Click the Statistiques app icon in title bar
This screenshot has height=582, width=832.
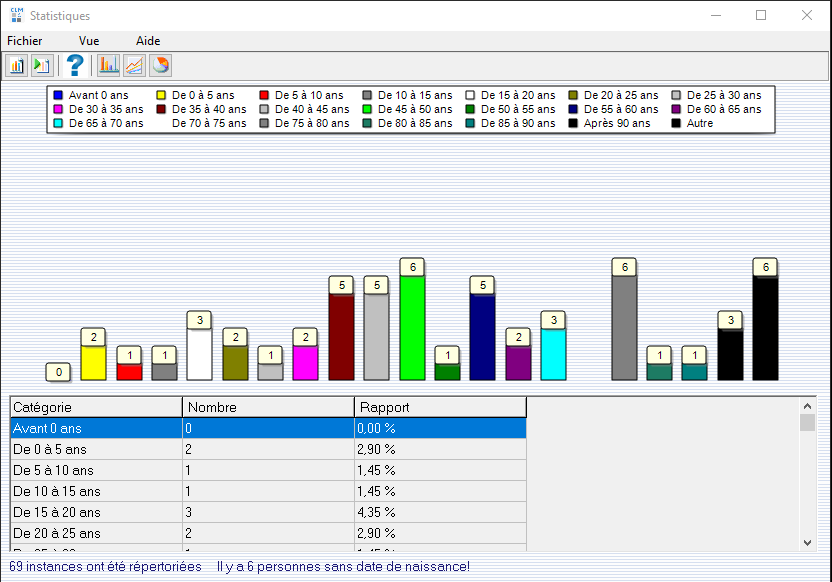tap(16, 16)
